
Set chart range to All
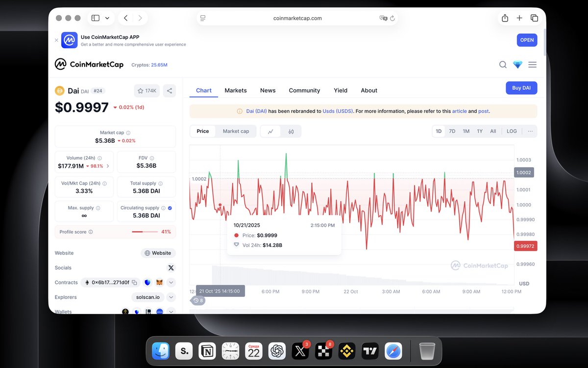click(x=493, y=131)
